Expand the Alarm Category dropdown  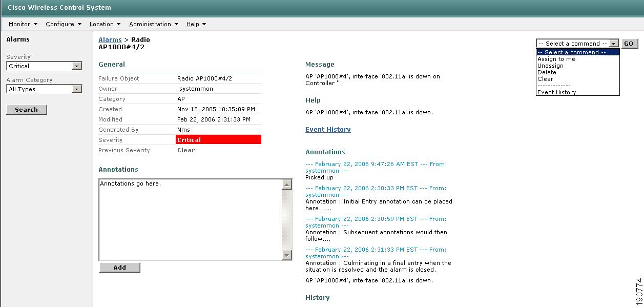[x=44, y=89]
